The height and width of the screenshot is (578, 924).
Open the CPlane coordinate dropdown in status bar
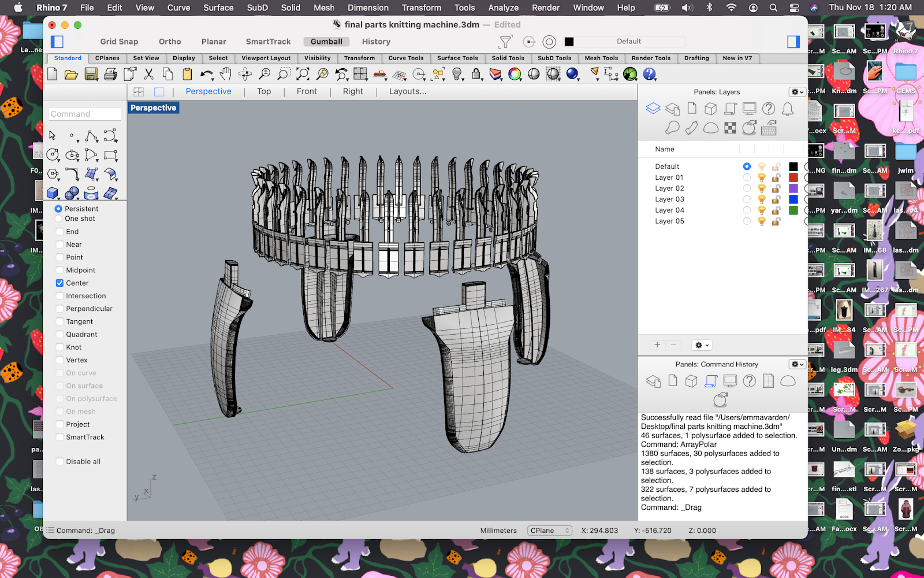(x=549, y=531)
